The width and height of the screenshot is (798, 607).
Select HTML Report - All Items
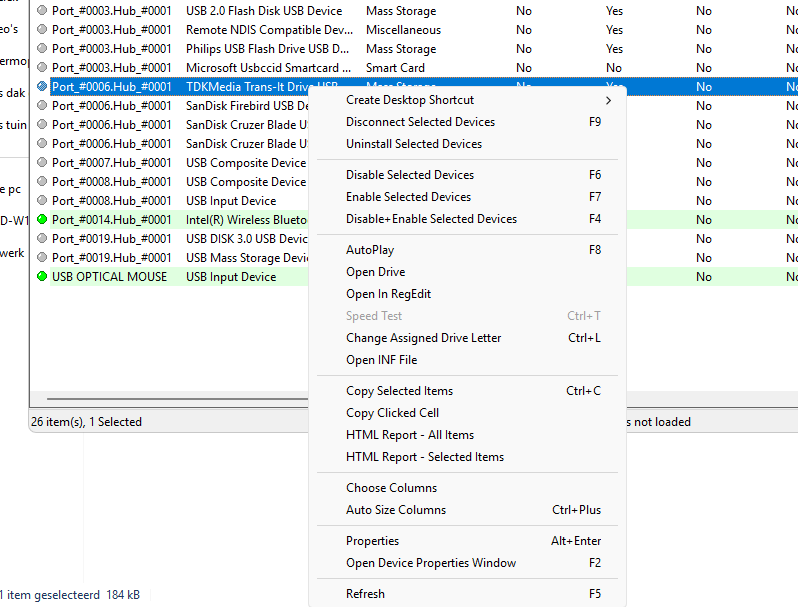coord(467,435)
